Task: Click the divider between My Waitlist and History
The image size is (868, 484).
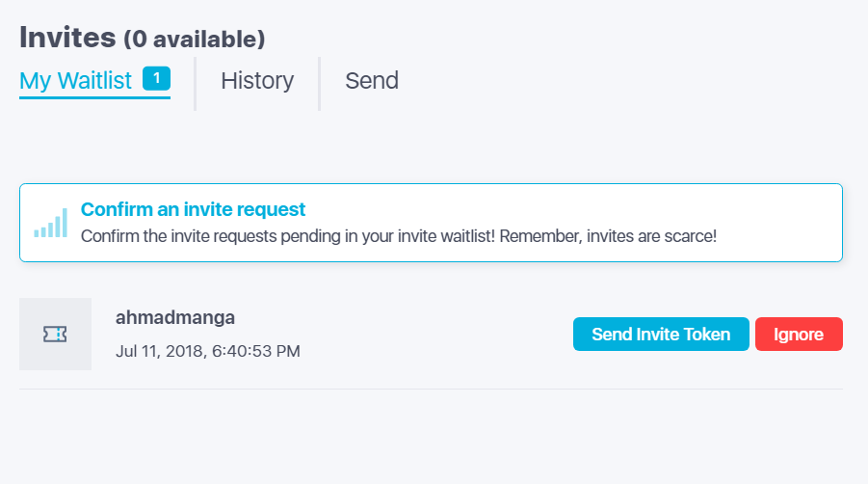Action: pos(195,84)
